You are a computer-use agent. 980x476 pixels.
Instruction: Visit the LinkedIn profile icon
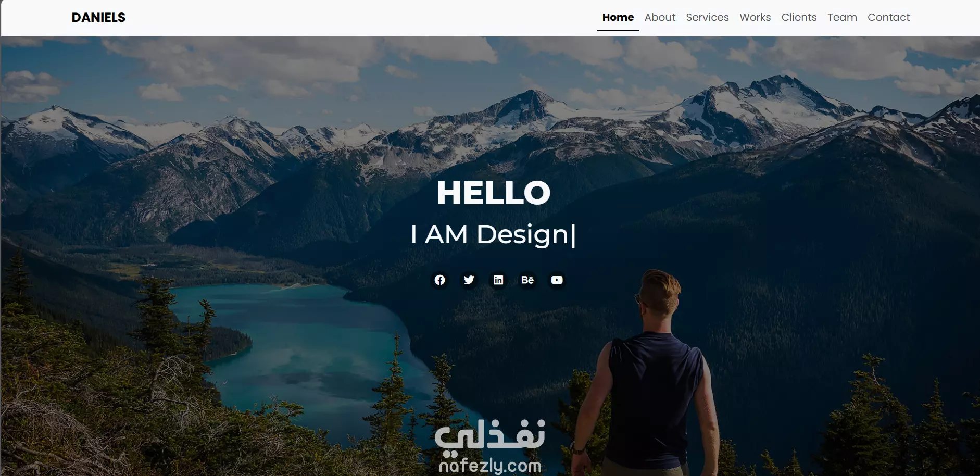(x=498, y=280)
